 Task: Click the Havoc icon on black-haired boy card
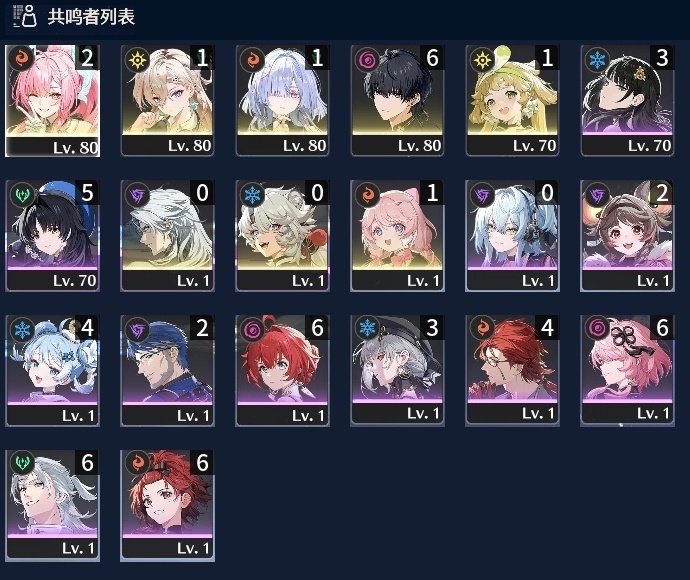click(367, 59)
